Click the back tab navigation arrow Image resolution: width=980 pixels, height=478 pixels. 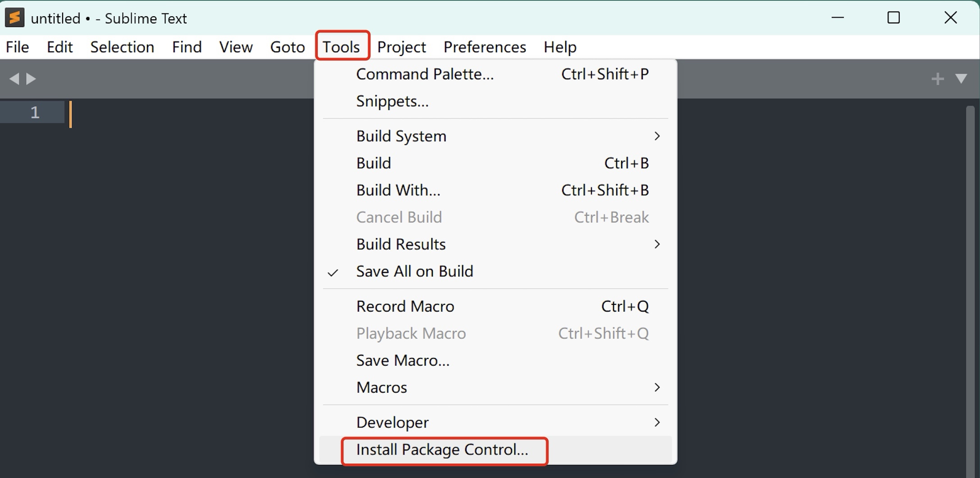coord(14,79)
